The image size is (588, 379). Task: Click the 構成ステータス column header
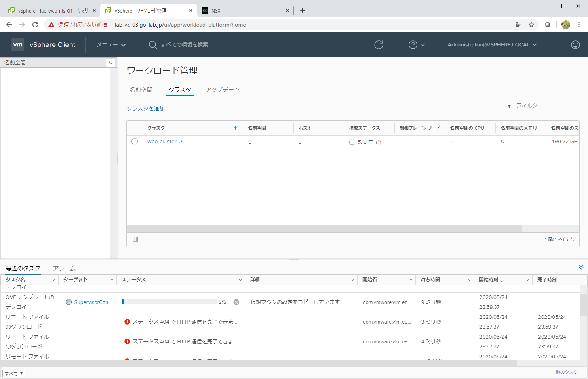(365, 128)
